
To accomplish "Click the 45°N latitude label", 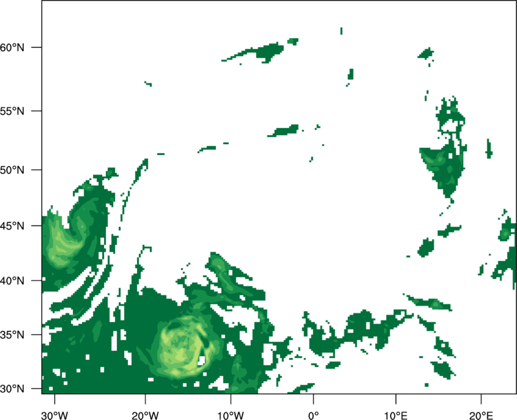I will (x=12, y=226).
